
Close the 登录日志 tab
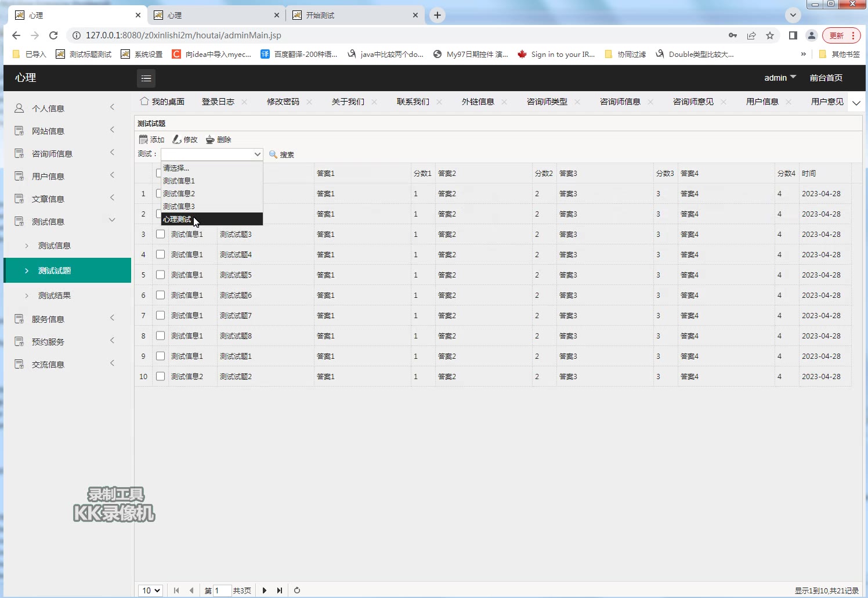(x=244, y=102)
